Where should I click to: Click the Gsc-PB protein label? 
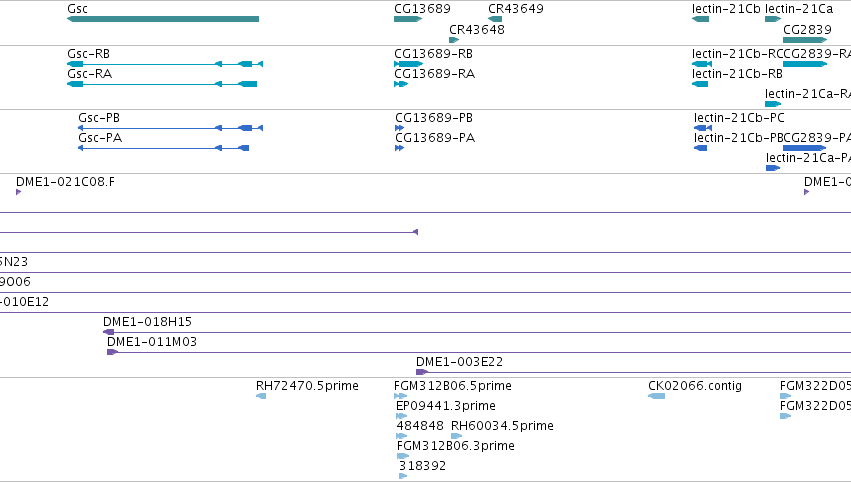(x=99, y=118)
